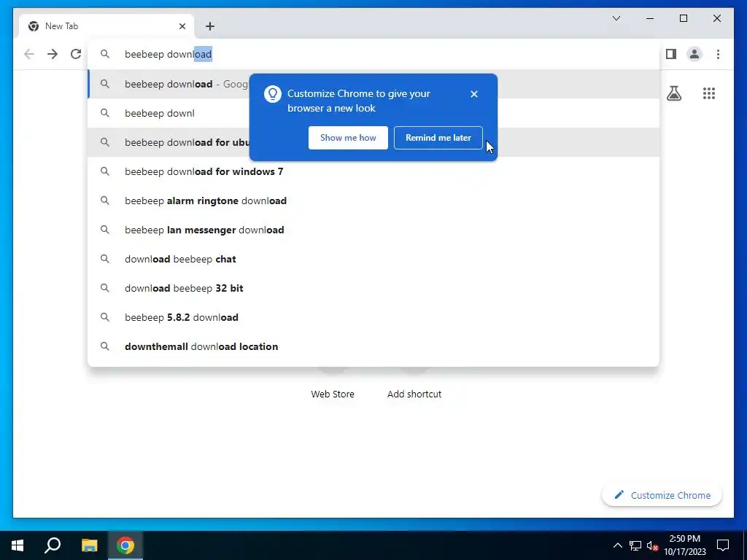Viewport: 747px width, 560px height.
Task: Click 'Remind me later' button
Action: (x=438, y=138)
